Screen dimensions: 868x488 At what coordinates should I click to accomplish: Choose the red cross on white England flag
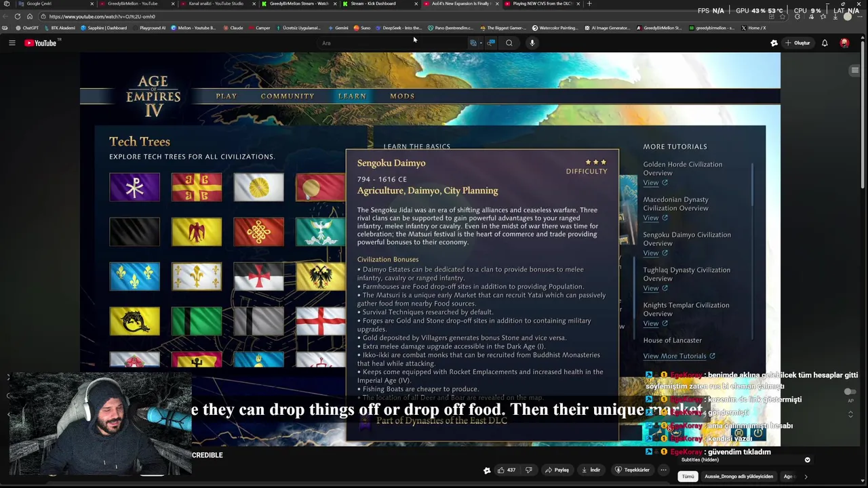(321, 321)
